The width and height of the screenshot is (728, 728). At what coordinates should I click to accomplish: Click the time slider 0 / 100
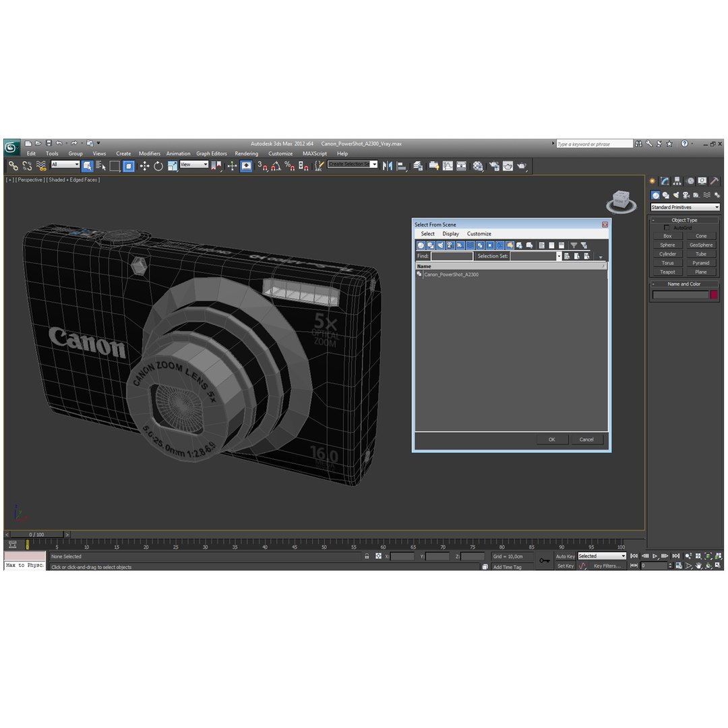click(x=36, y=535)
